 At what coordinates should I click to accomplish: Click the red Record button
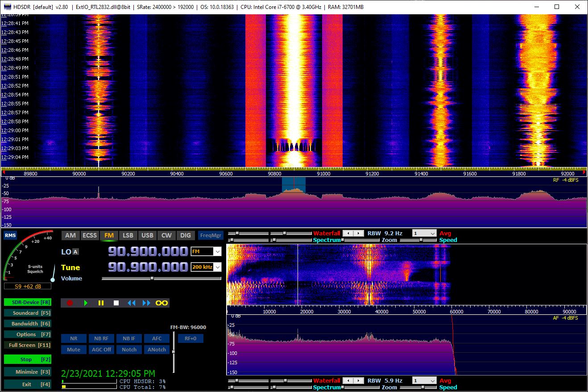(x=70, y=303)
